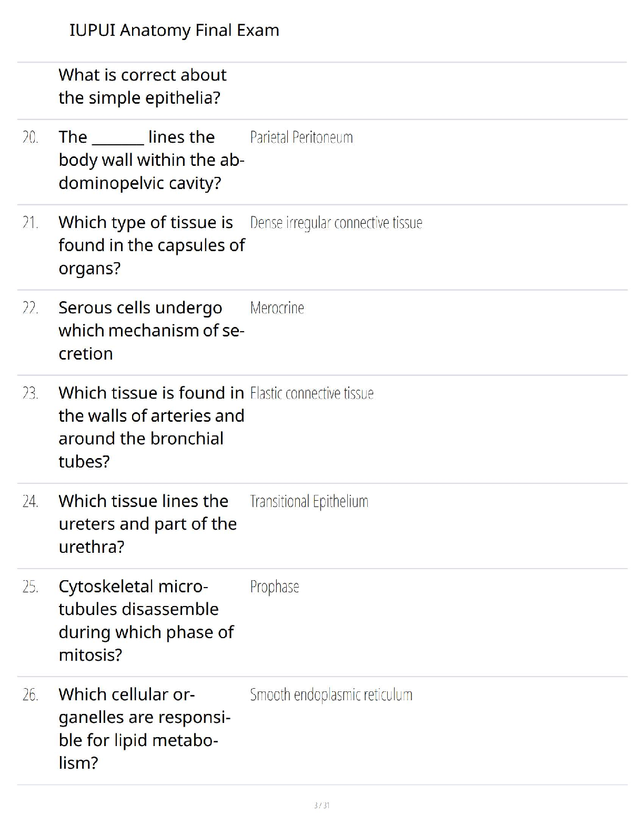
Task: Click the abdominopelvic cavity question text
Action: click(151, 160)
